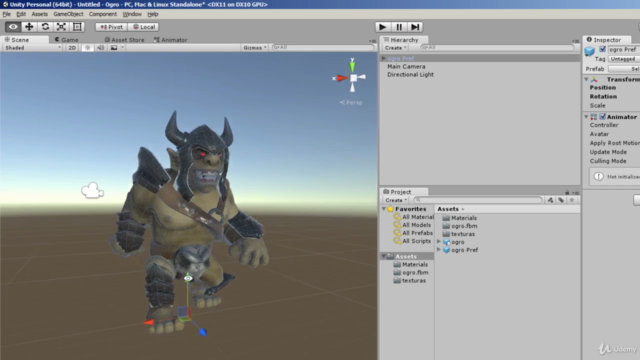Screen dimensions: 640x360
Task: Open the Tag Untagged dropdown
Action: [624, 59]
